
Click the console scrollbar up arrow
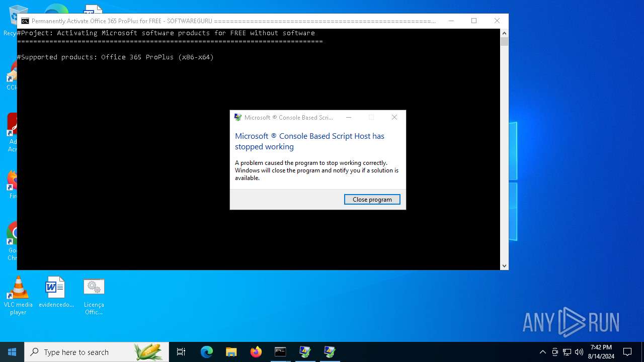(x=504, y=33)
